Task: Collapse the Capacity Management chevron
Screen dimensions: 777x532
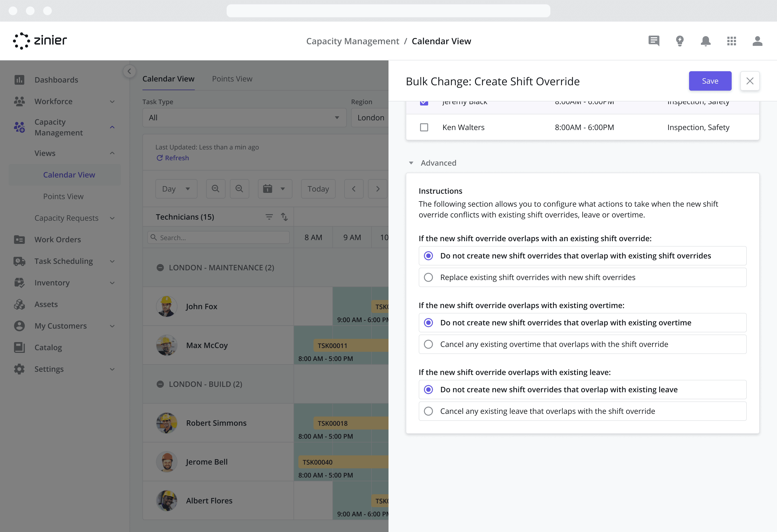Action: click(x=112, y=127)
